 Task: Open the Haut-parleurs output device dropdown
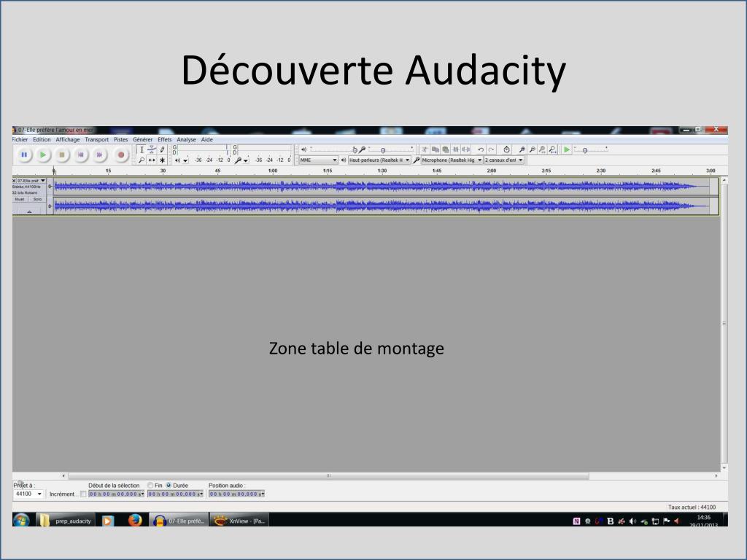coord(379,160)
